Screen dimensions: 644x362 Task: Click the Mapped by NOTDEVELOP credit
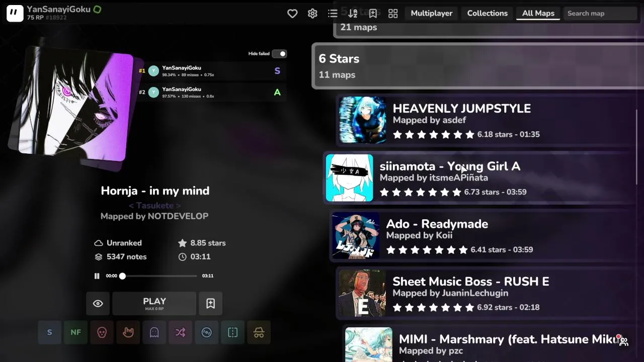click(154, 216)
